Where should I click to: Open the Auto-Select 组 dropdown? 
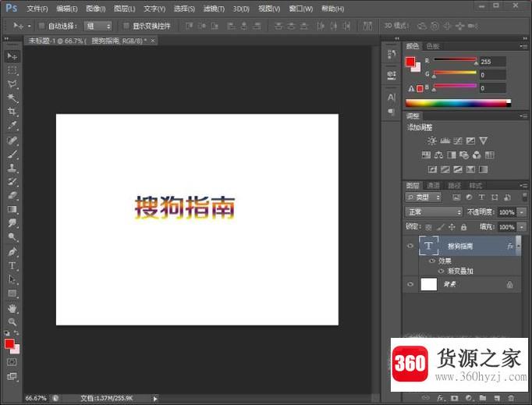(98, 26)
